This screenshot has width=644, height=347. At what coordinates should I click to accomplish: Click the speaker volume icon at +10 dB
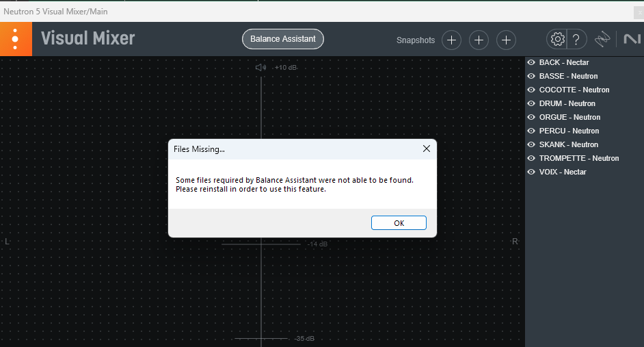click(x=260, y=68)
